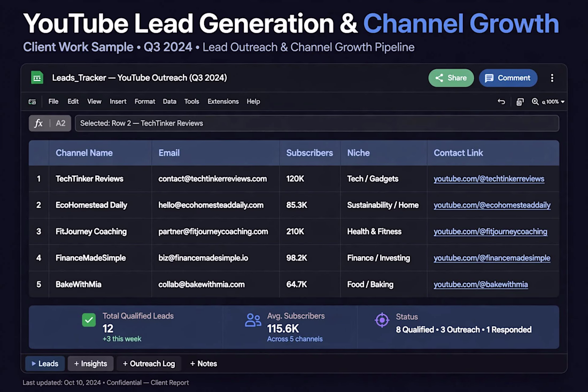The width and height of the screenshot is (588, 392).
Task: Click hello@ecohomesteaddaily.com email cell
Action: coord(215,205)
